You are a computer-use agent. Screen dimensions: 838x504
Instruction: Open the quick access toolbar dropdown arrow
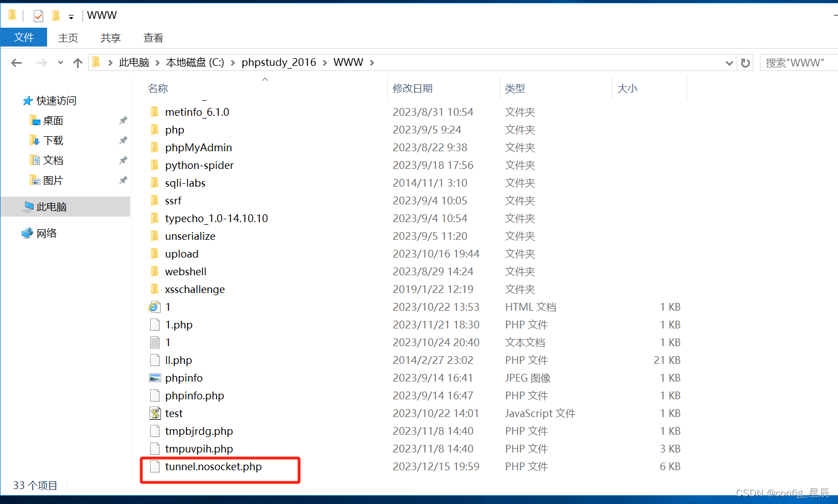pos(71,17)
